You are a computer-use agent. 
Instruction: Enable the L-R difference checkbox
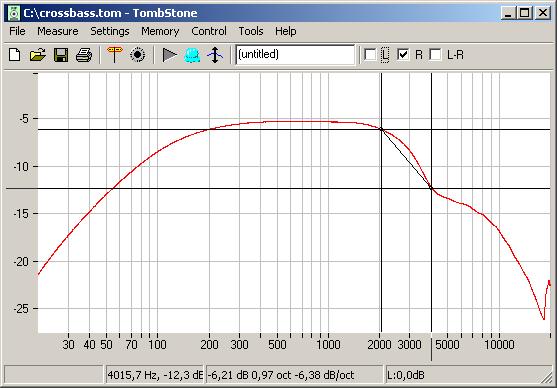[x=435, y=55]
